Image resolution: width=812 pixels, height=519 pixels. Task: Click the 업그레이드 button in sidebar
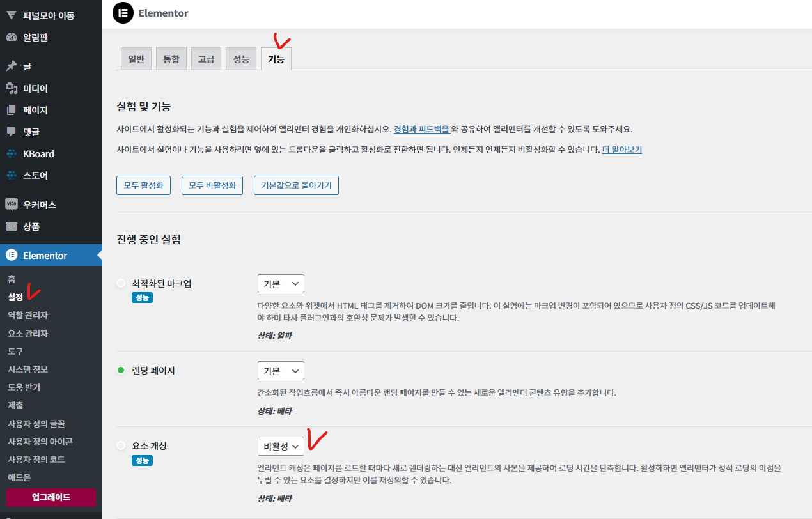[x=51, y=497]
